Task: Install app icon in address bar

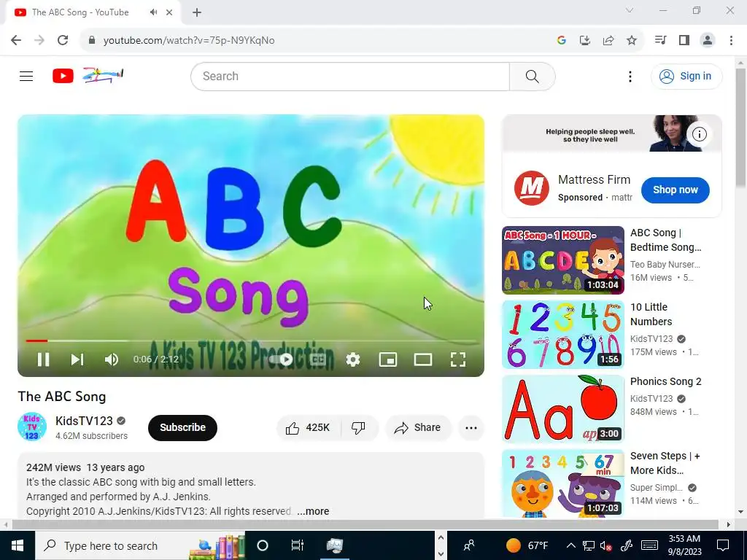Action: [584, 41]
